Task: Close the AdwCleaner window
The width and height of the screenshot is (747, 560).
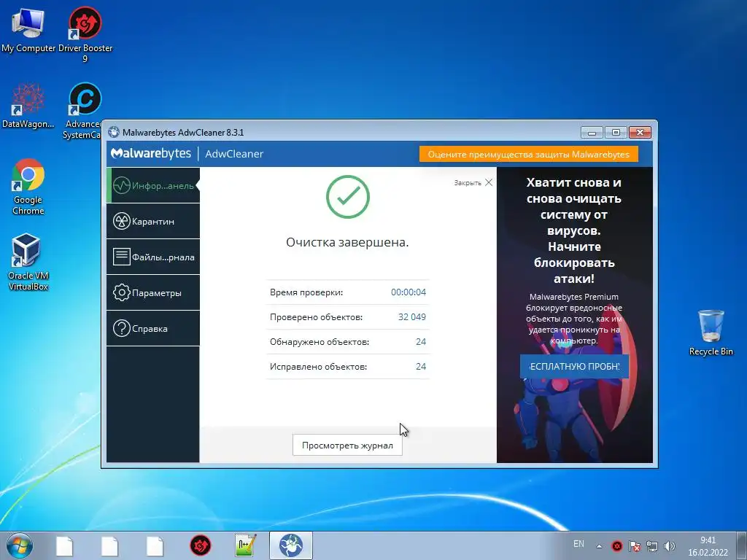Action: 640,133
